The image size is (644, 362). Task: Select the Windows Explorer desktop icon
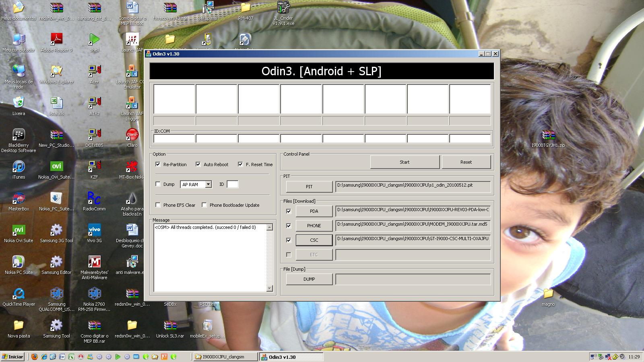coord(56,74)
